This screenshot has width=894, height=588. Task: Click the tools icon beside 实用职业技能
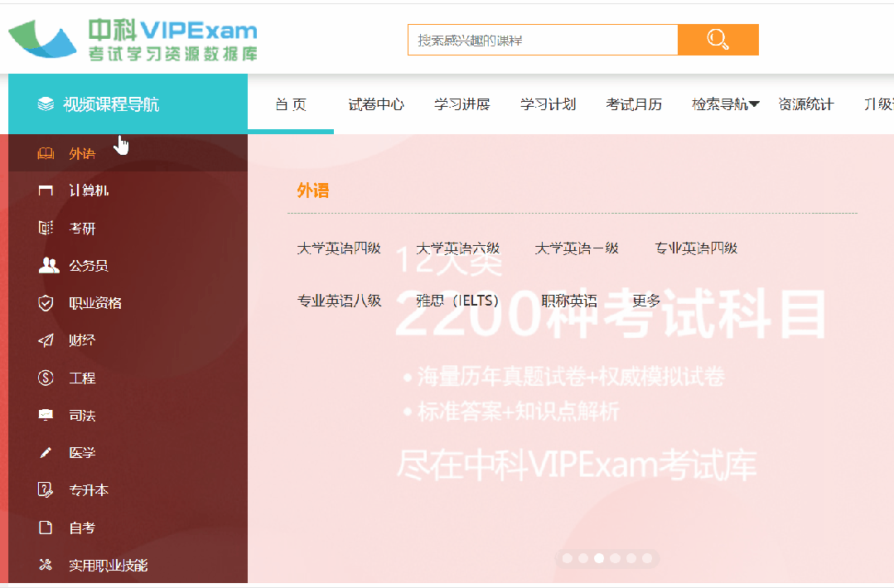pos(46,565)
